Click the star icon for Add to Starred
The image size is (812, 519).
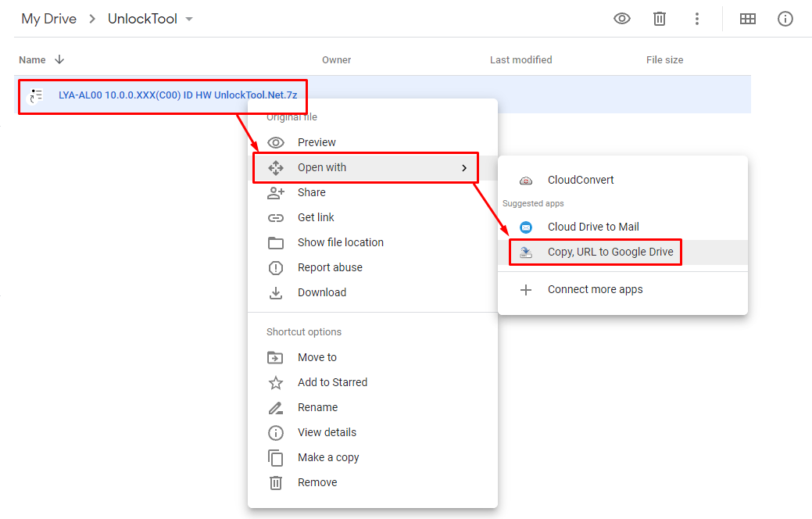tap(276, 383)
